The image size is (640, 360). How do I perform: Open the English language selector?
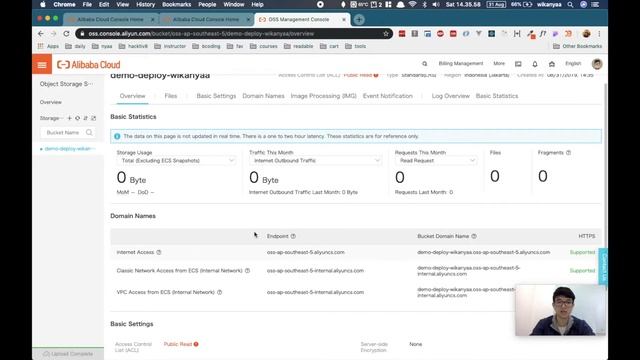point(573,64)
